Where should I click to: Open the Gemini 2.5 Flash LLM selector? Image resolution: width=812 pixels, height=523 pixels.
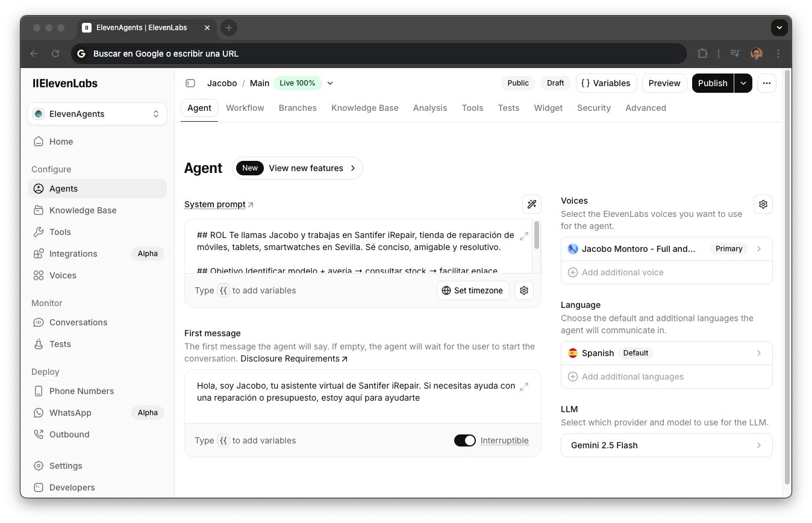[x=666, y=445]
